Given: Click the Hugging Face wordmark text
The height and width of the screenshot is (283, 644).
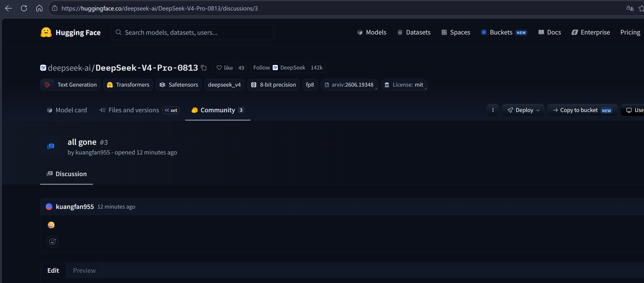Looking at the screenshot, I should 78,32.
